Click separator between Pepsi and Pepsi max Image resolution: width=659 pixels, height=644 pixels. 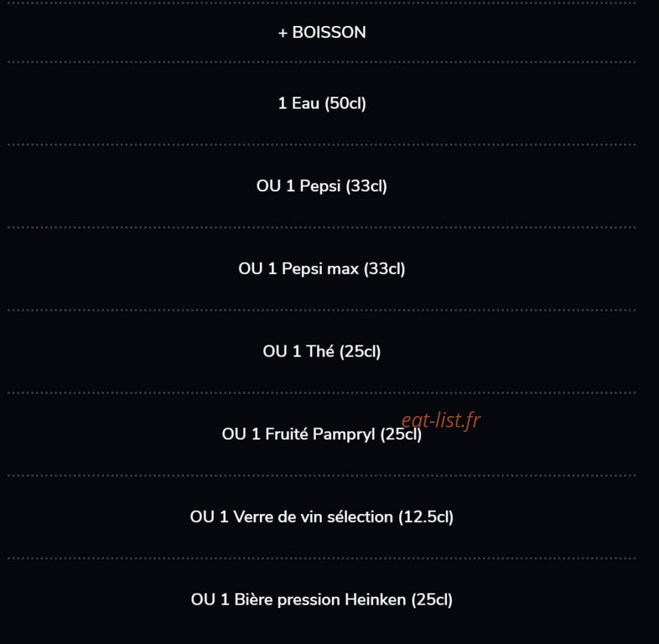click(x=322, y=227)
